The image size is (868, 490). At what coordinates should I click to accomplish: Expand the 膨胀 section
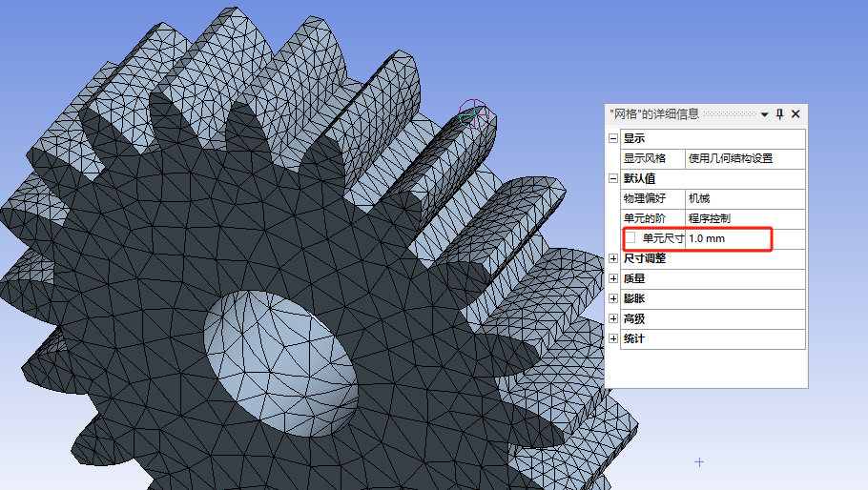613,298
